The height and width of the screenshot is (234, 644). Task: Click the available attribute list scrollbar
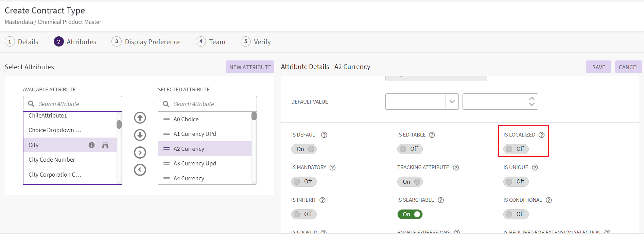coord(119,125)
